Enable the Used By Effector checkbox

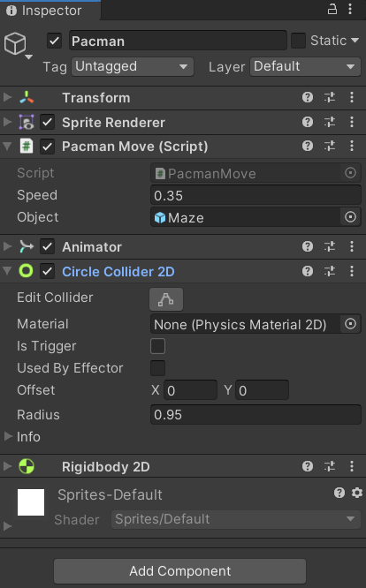coord(157,368)
